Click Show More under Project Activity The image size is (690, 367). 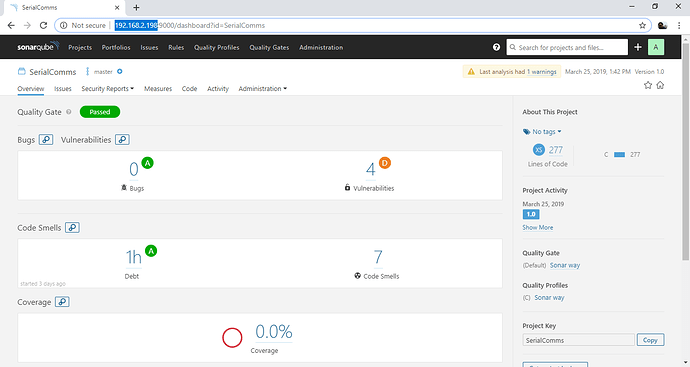click(538, 227)
